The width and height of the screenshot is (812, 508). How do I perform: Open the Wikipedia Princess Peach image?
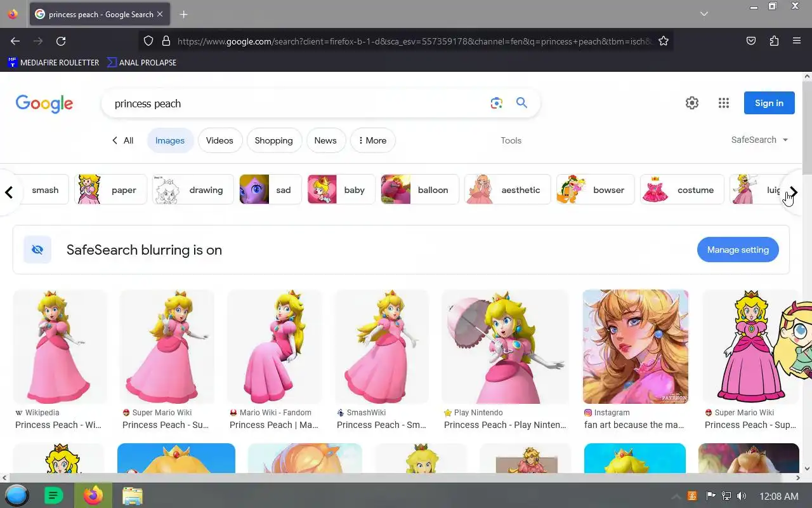pyautogui.click(x=60, y=347)
